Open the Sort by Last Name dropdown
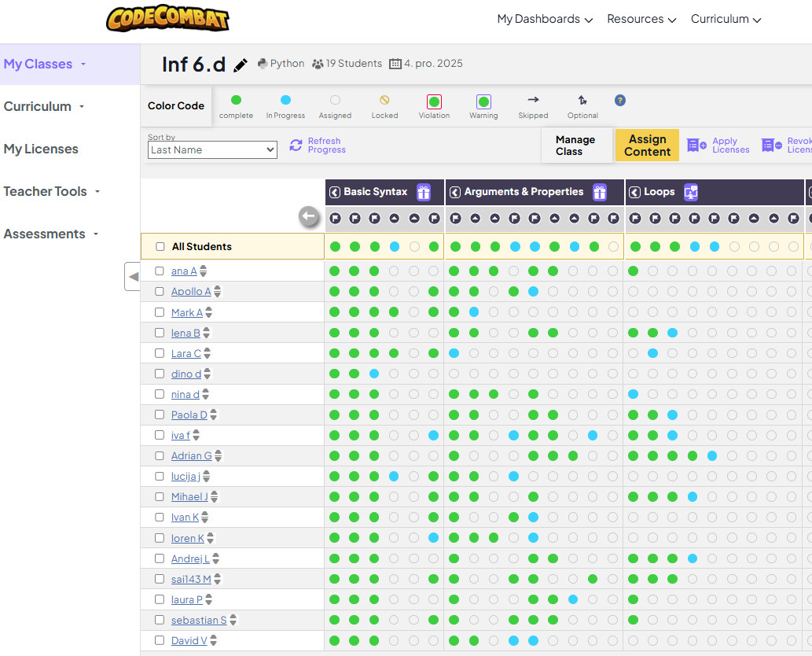Screen dimensions: 812x656 (x=211, y=149)
